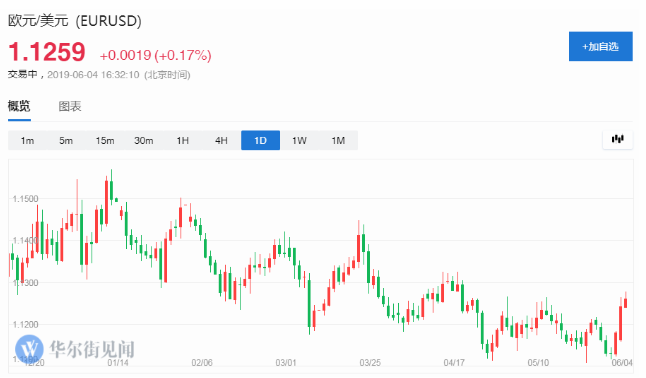Set chart to 1H interval

[183, 141]
